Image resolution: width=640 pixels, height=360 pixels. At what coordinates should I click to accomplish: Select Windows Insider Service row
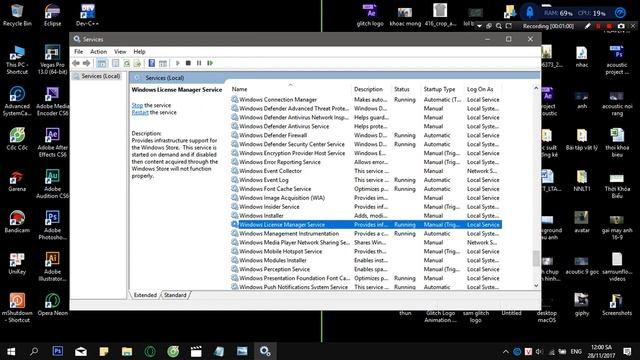(x=366, y=207)
